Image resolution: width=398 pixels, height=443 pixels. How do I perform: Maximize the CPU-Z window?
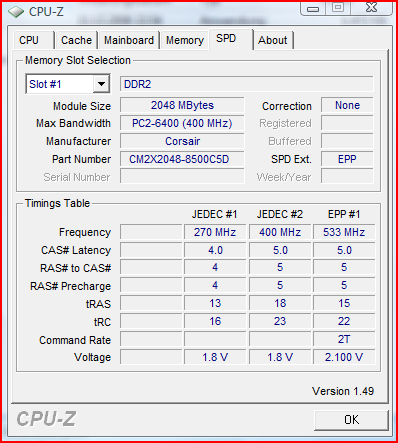click(338, 7)
